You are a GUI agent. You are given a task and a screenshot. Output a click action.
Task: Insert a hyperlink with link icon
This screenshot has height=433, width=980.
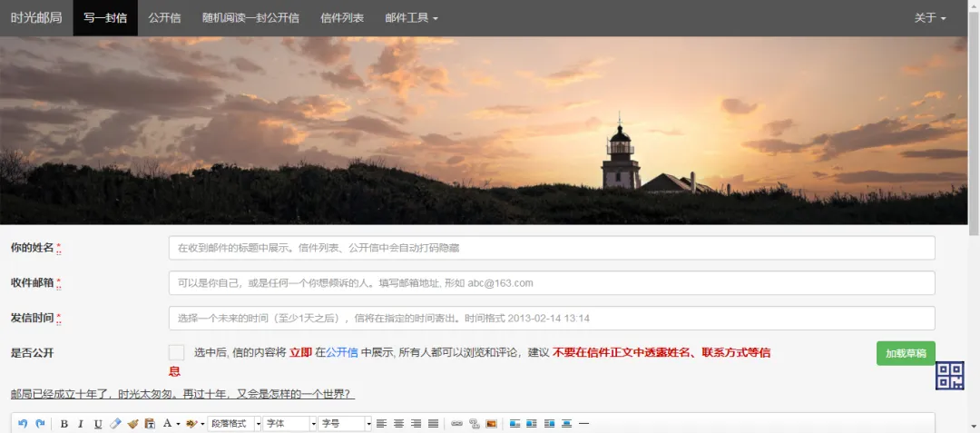point(456,424)
